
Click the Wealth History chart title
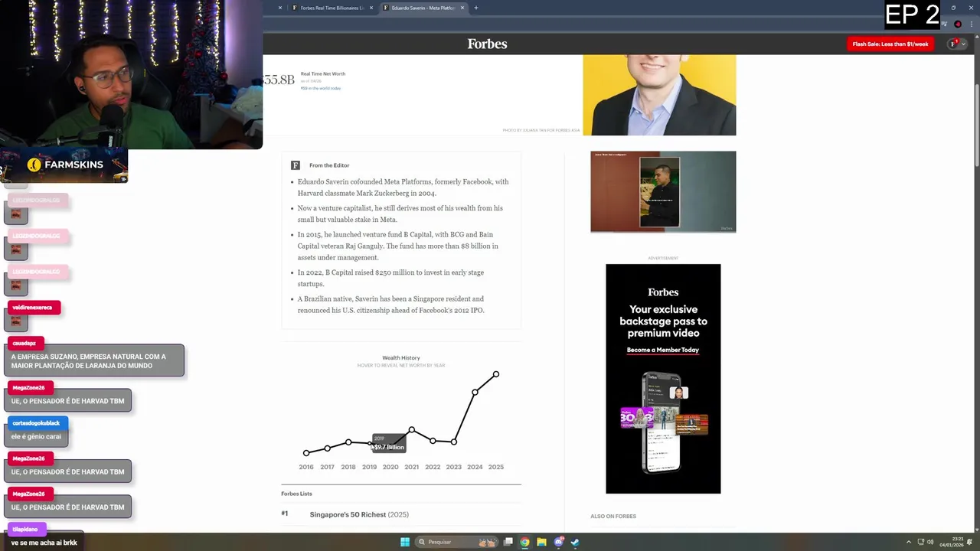pyautogui.click(x=401, y=357)
